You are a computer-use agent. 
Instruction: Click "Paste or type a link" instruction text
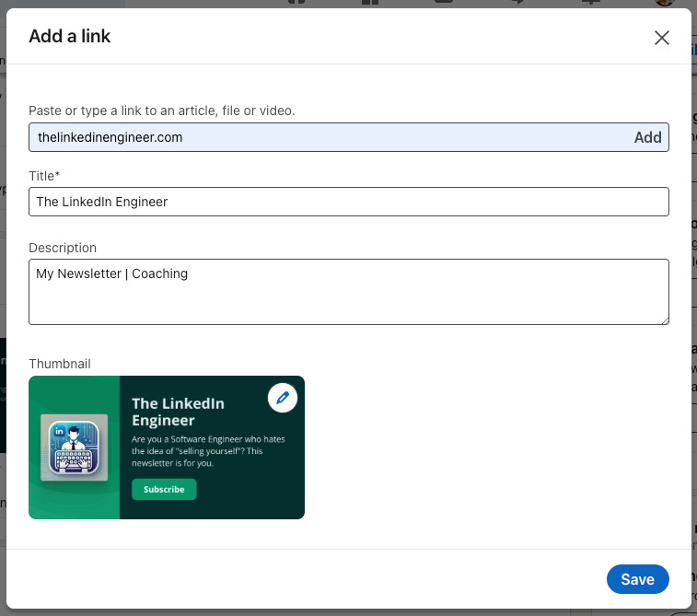pyautogui.click(x=162, y=110)
